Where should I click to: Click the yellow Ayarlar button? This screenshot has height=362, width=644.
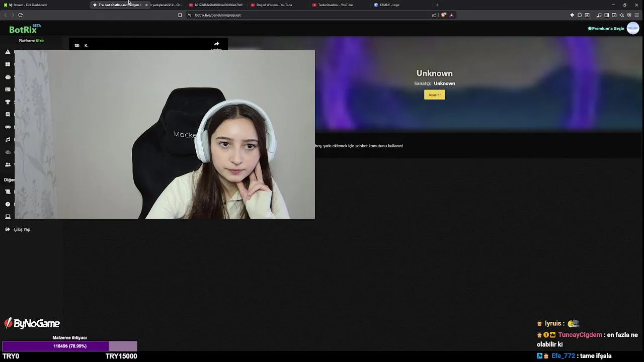click(435, 95)
